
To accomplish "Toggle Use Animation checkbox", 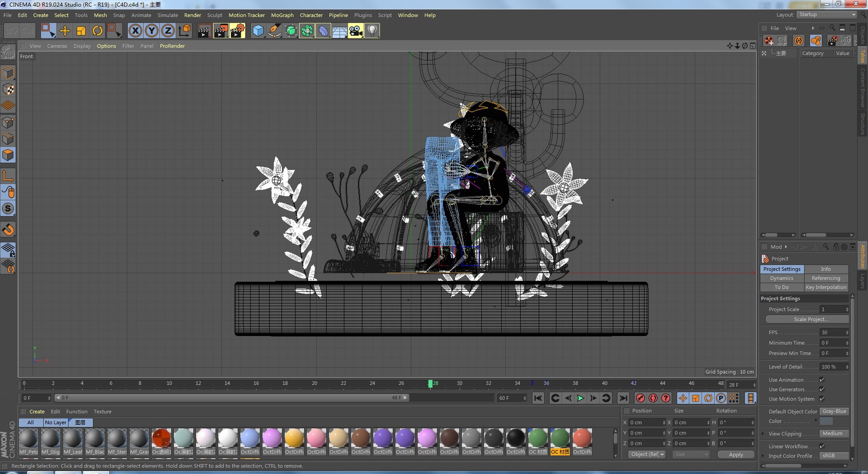I will click(822, 380).
